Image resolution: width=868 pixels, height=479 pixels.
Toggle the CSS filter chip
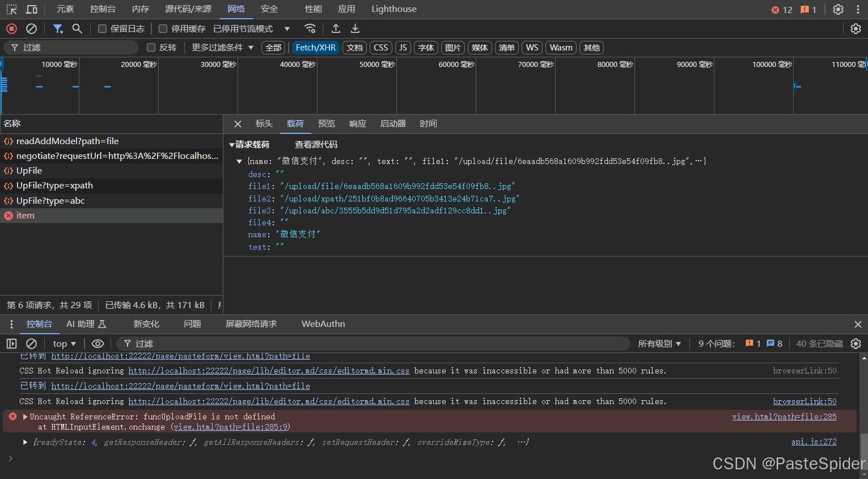click(381, 48)
